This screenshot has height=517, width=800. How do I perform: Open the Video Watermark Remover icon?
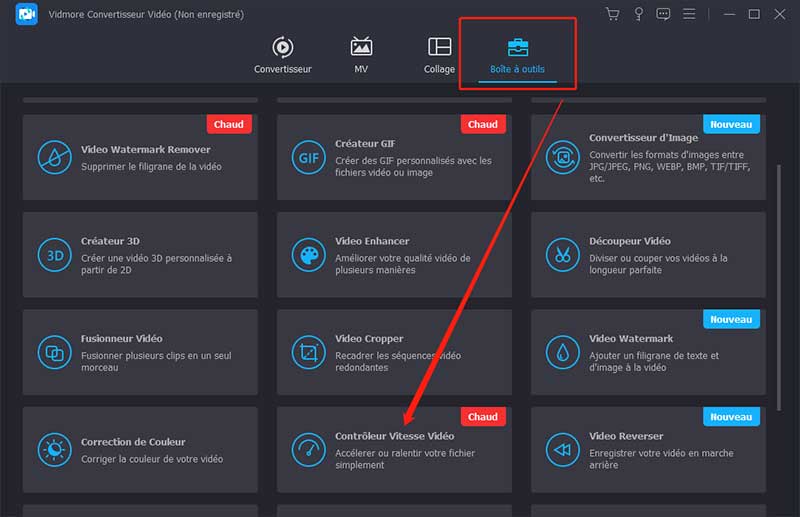(53, 157)
